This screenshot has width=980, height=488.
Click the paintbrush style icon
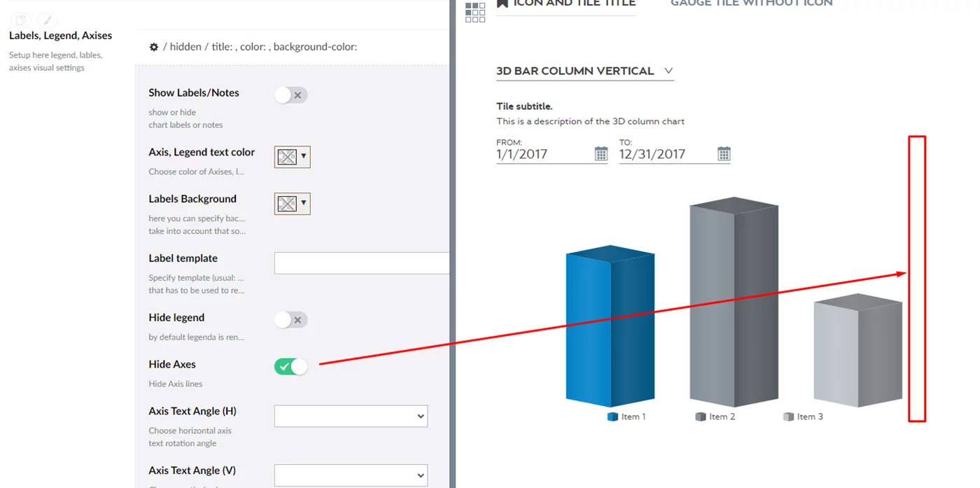pos(47,20)
